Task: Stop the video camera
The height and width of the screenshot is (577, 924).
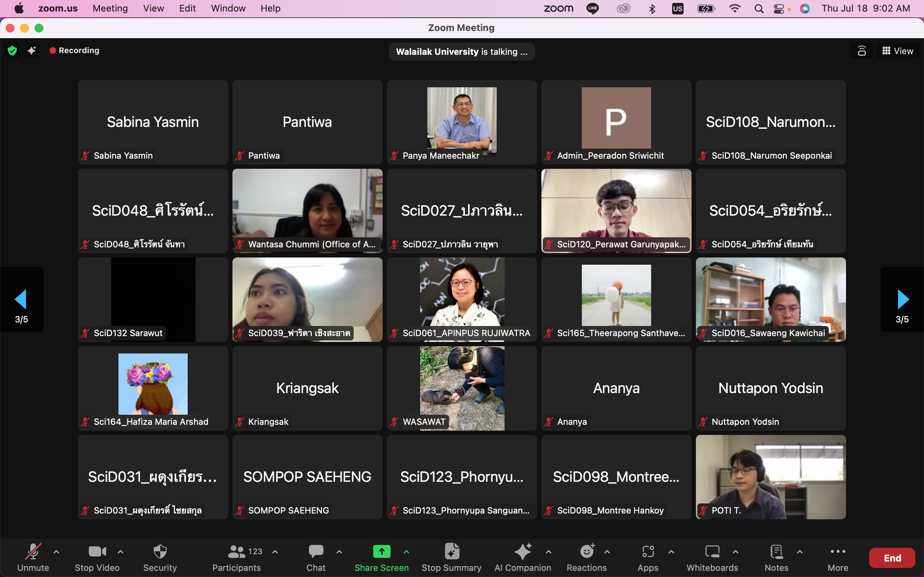Action: 97,552
